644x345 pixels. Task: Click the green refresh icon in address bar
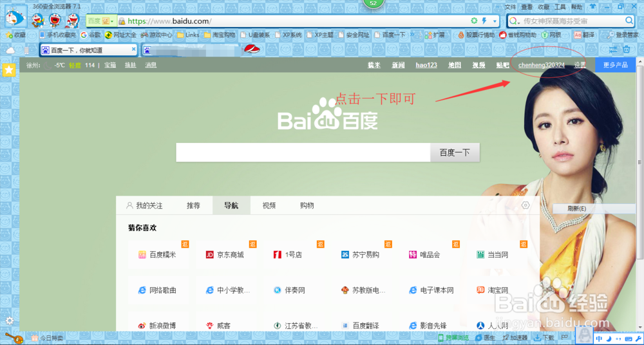(x=475, y=21)
